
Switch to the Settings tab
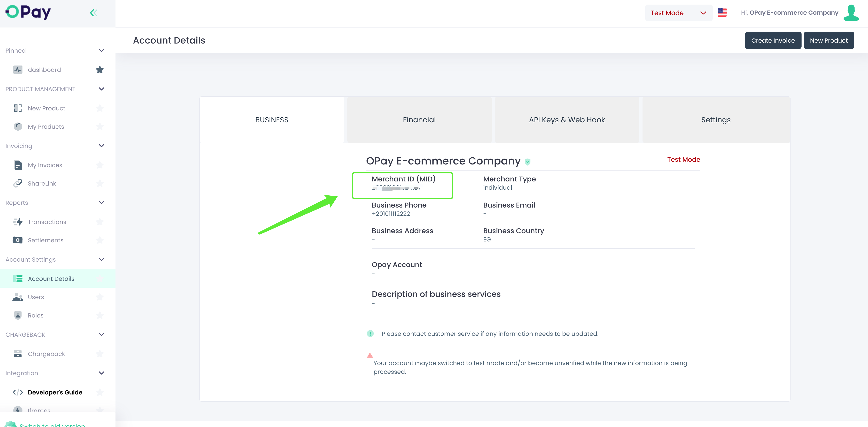click(x=716, y=120)
